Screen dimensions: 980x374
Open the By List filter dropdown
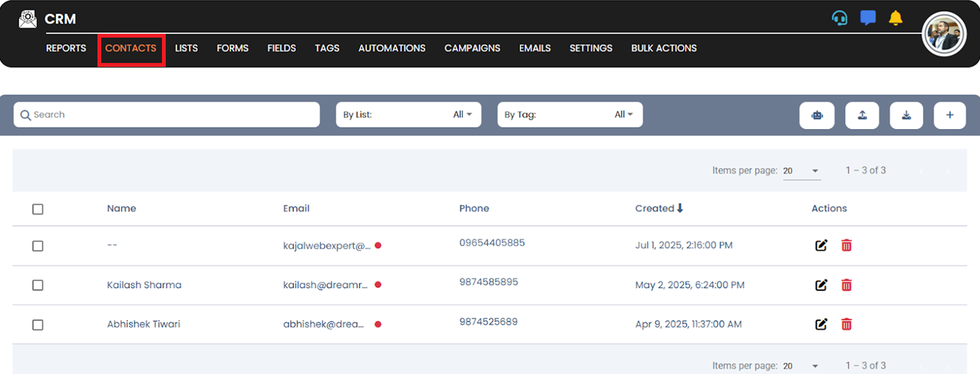click(x=408, y=114)
